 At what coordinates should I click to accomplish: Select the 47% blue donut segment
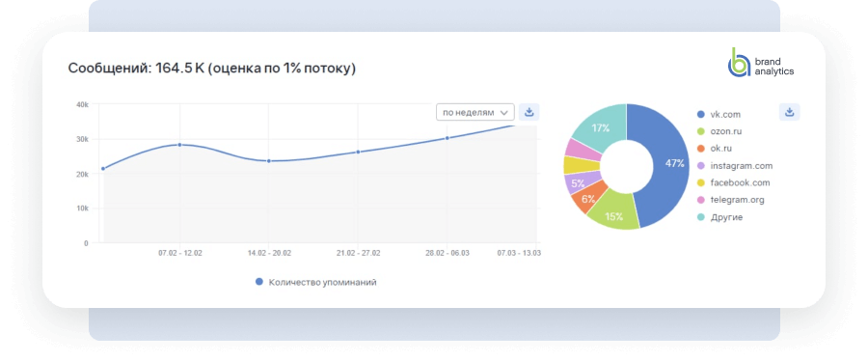click(x=670, y=163)
